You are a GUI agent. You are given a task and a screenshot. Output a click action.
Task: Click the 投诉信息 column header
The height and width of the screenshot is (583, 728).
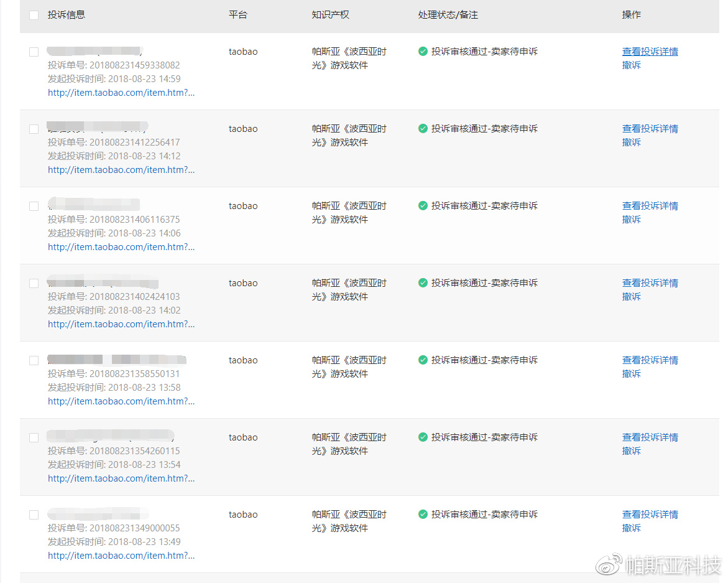(67, 15)
